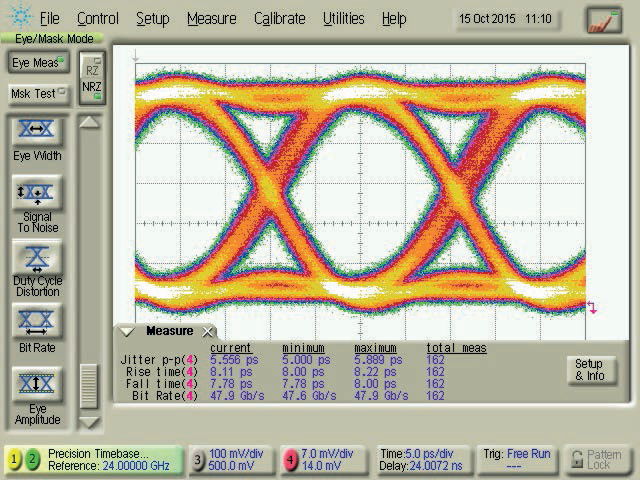Click the measurement toolbar scrollbar thumb
The image size is (640, 480).
pyautogui.click(x=90, y=385)
